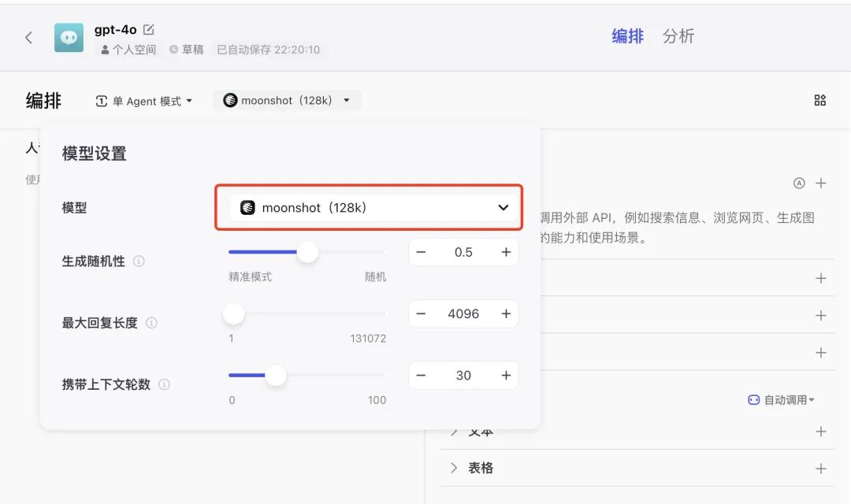Increase 最大回复长度 with the plus button

pos(506,314)
